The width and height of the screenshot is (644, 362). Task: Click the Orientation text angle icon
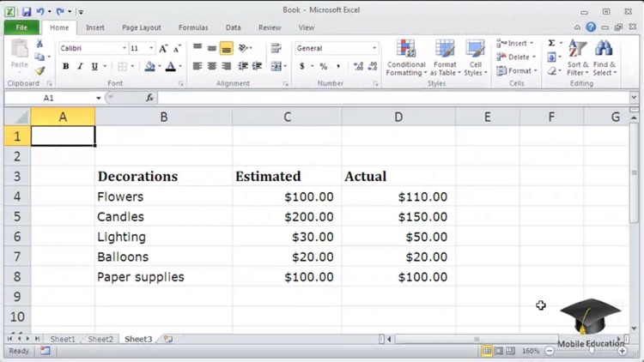click(x=244, y=48)
